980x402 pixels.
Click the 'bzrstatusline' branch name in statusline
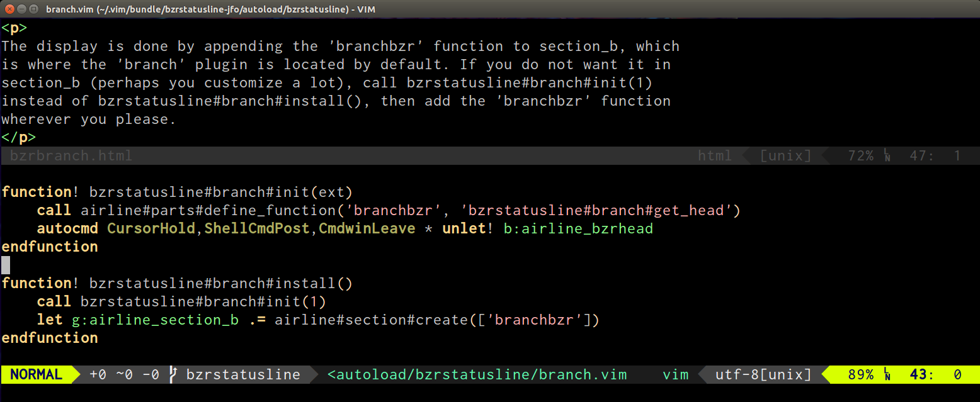click(x=243, y=375)
